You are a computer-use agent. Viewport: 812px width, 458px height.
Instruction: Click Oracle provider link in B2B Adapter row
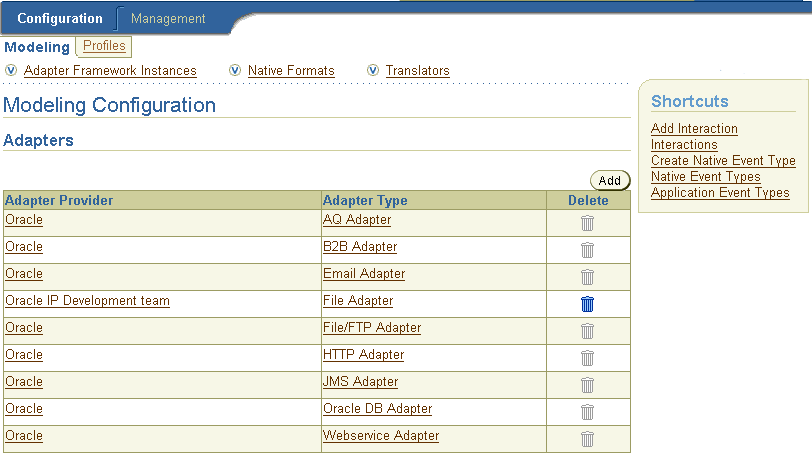[24, 247]
